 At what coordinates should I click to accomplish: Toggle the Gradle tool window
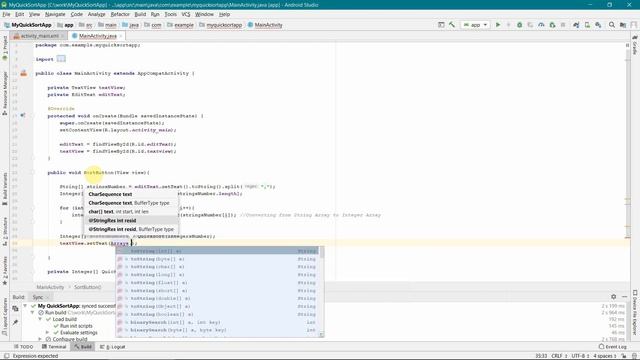click(x=635, y=45)
